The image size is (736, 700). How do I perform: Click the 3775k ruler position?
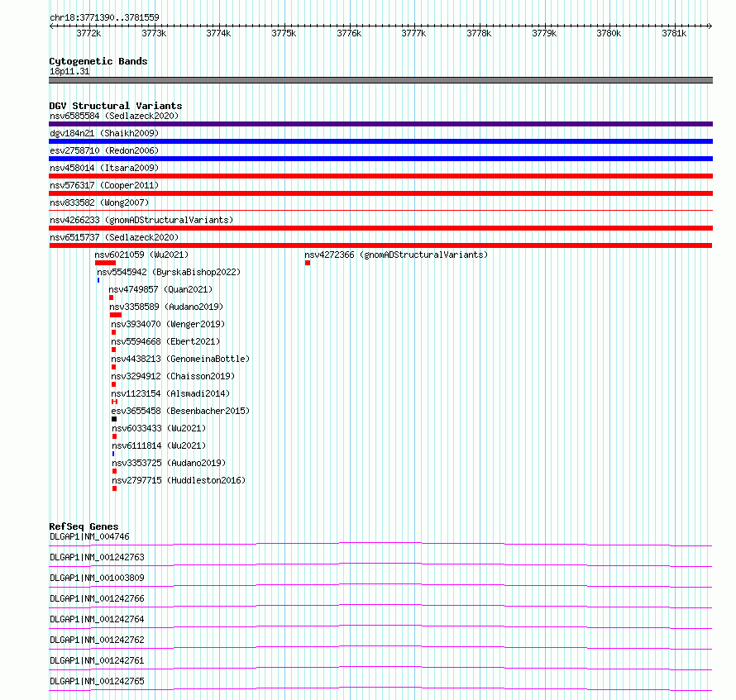284,33
